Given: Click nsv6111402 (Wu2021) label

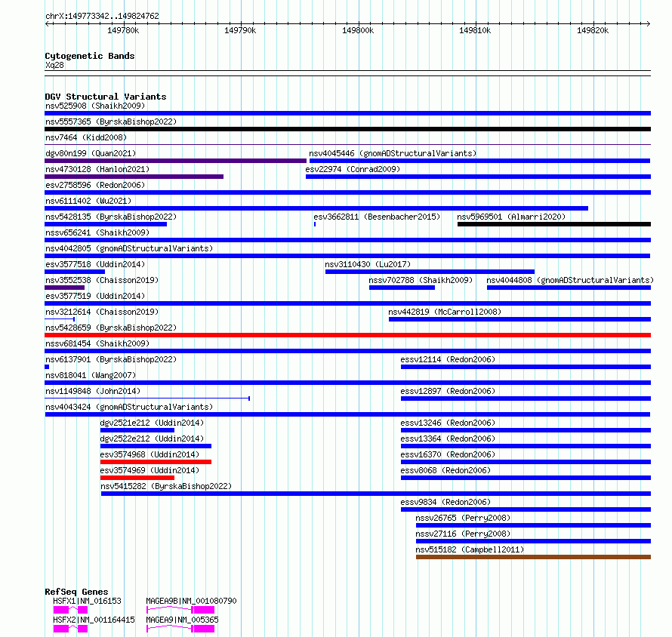Looking at the screenshot, I should (x=88, y=201).
